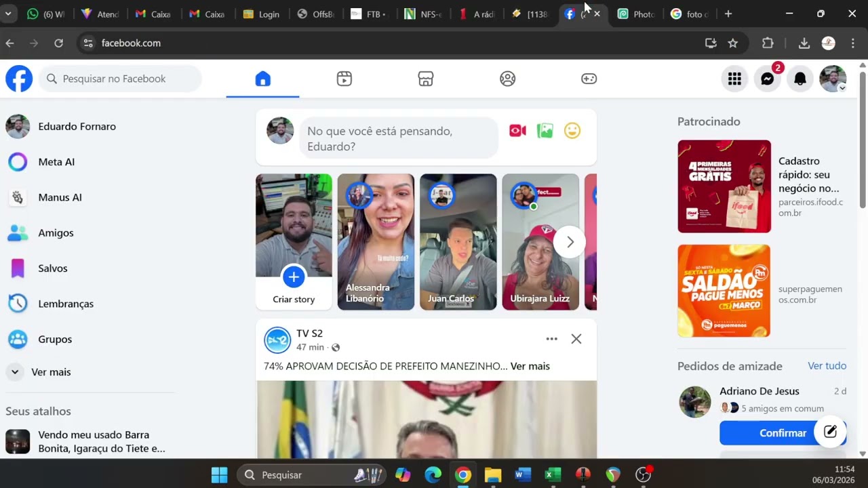Click the Pesquisar no Facebook search field
Image resolution: width=868 pixels, height=488 pixels.
[x=120, y=79]
